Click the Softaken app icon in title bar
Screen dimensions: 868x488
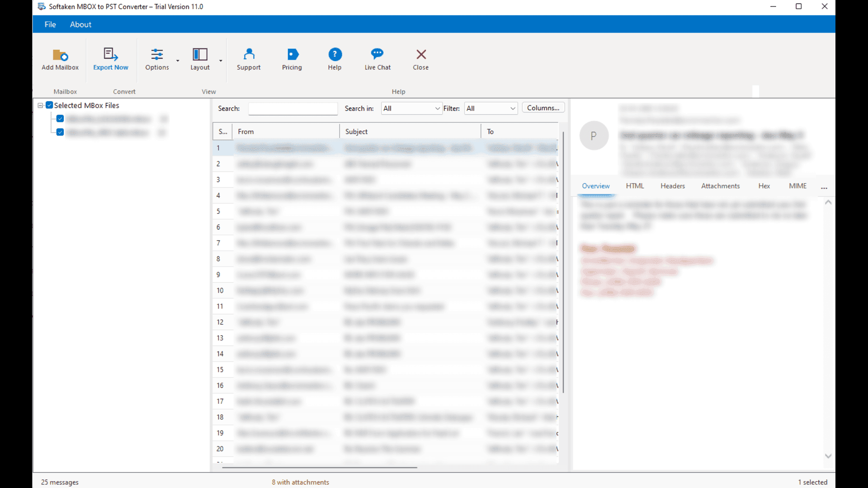tap(42, 6)
